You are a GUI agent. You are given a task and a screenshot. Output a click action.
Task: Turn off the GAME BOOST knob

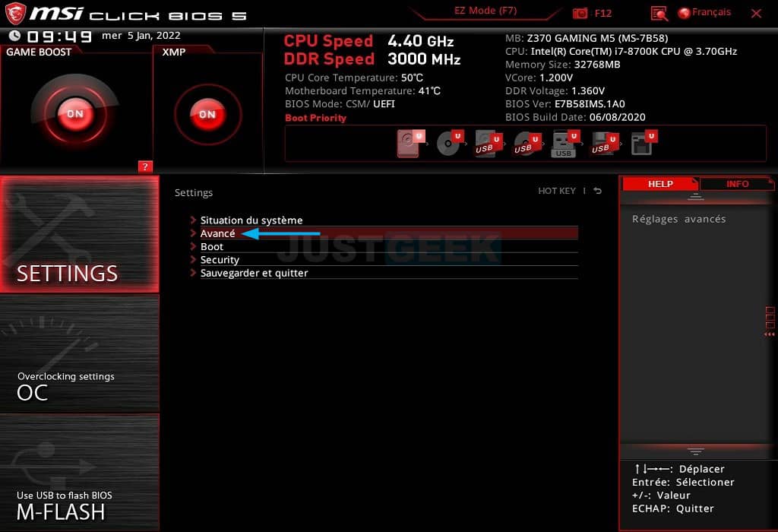click(75, 114)
